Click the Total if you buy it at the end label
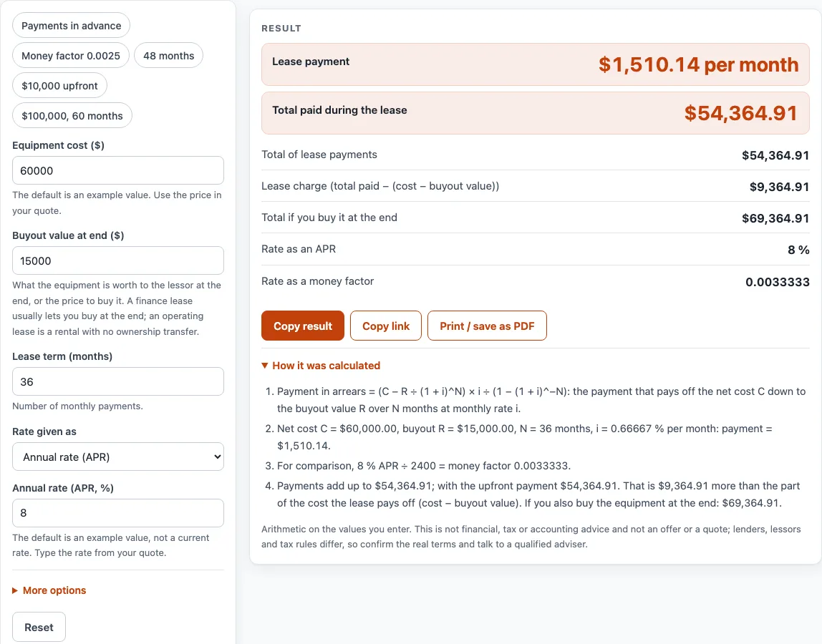This screenshot has height=644, width=822. [329, 218]
